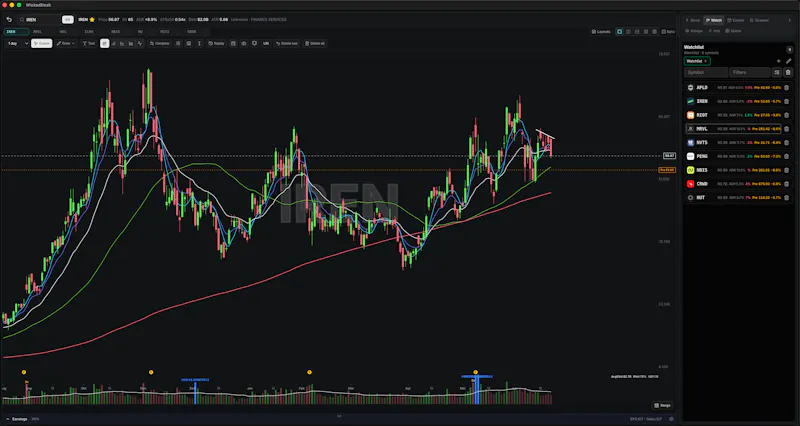Screen dimensions: 800x426
Task: Take a chart snapshot with the camera icon
Action: pos(243,43)
